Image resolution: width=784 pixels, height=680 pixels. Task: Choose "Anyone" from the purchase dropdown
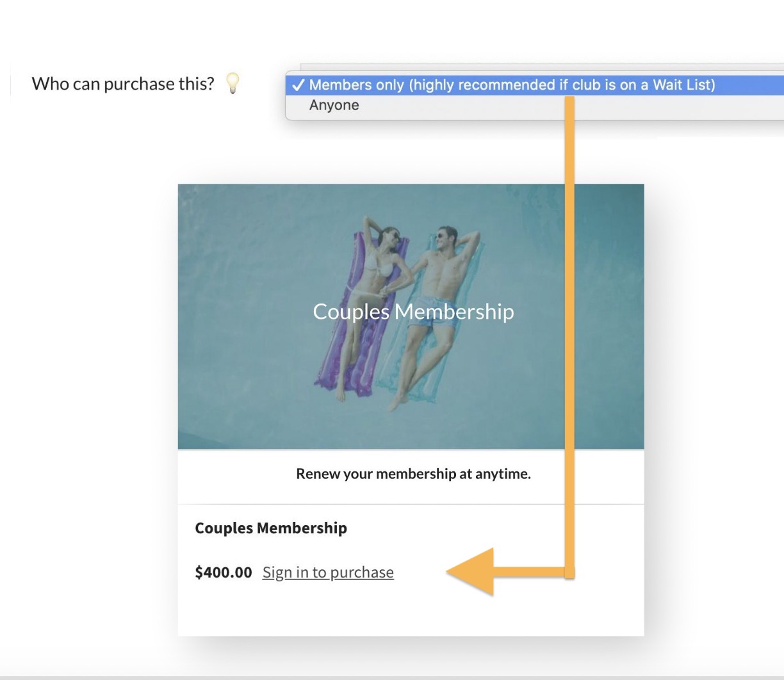click(334, 106)
